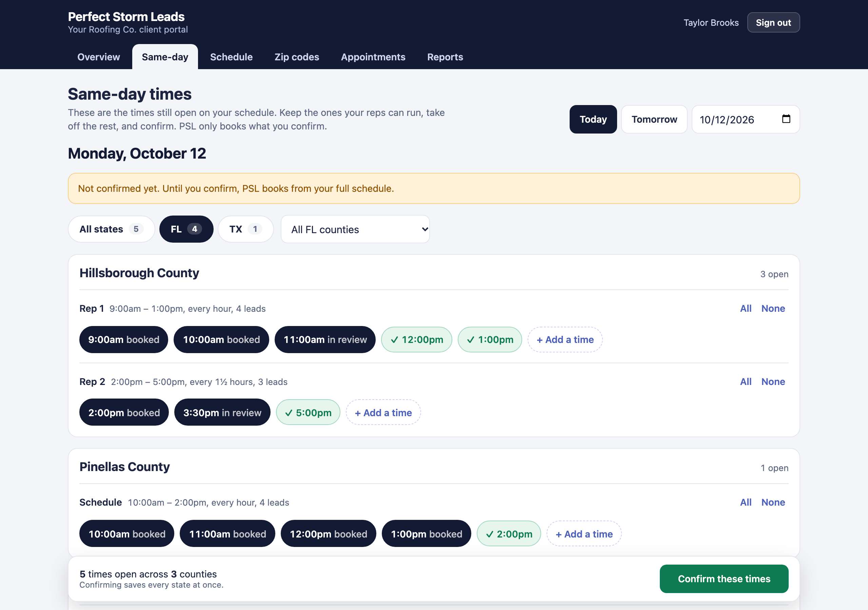
Task: Click the 9:00am booked slot
Action: [x=124, y=339]
